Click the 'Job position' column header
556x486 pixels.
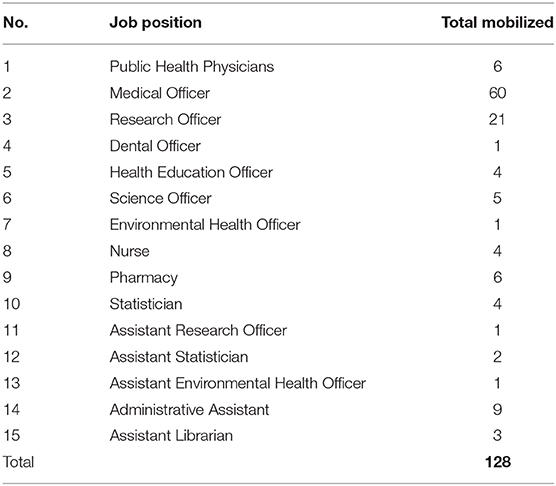click(x=155, y=23)
